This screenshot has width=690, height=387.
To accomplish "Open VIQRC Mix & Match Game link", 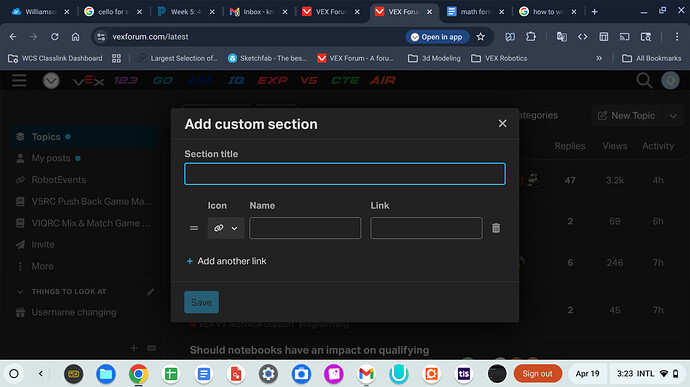I will click(x=84, y=223).
